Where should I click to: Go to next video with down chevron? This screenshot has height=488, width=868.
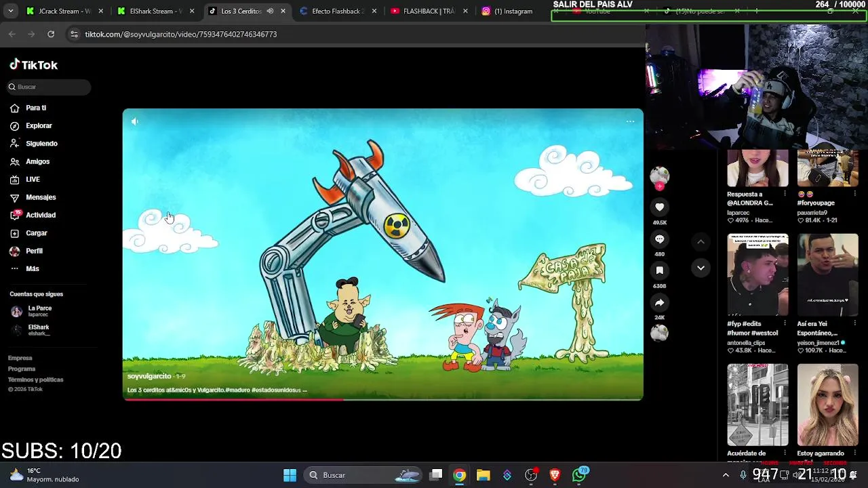[701, 268]
